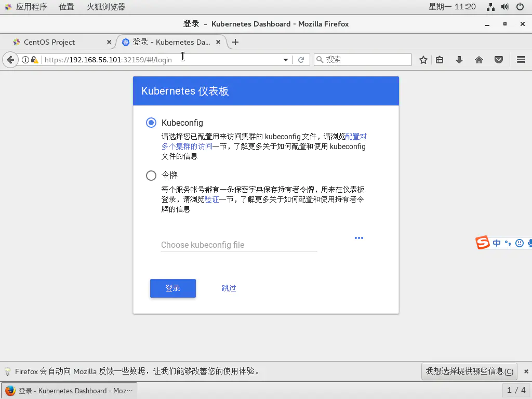Click the search magnifier icon
The image size is (532, 399).
[320, 60]
